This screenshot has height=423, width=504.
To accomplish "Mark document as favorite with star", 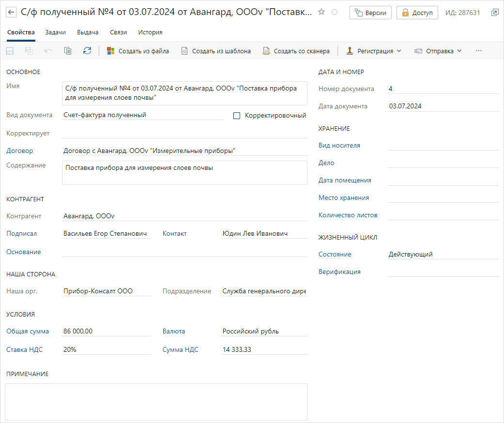I will pos(321,12).
